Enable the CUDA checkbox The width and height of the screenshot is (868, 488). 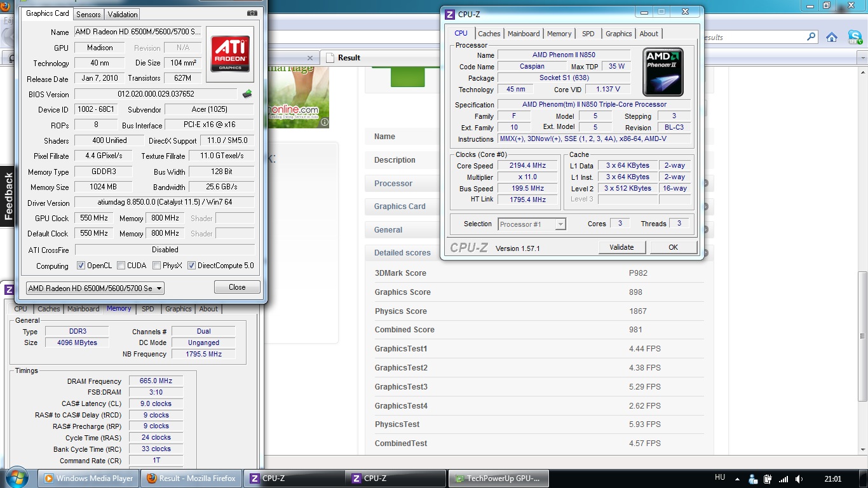pos(121,266)
